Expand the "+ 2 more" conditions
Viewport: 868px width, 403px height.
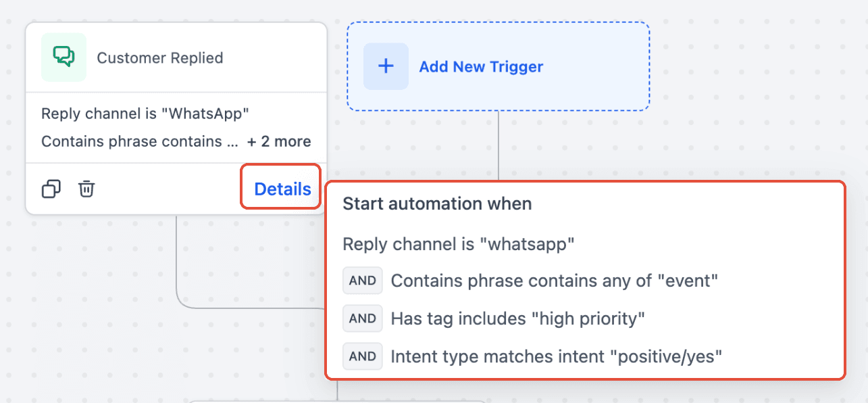point(279,141)
